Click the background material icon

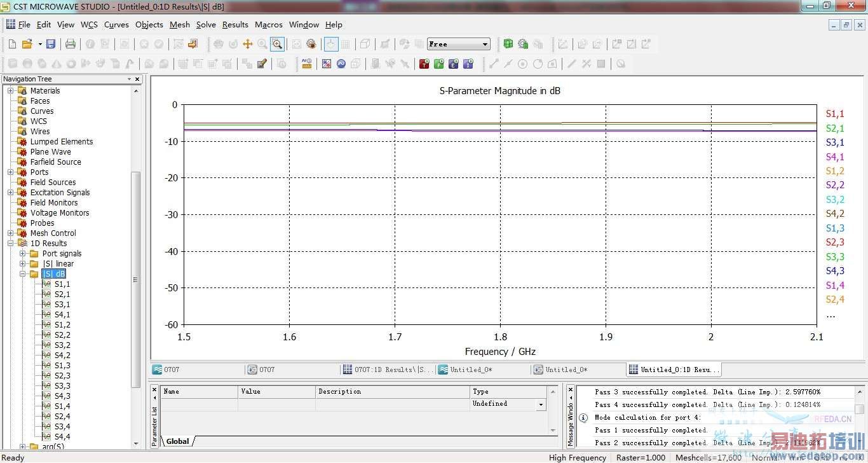click(x=327, y=64)
